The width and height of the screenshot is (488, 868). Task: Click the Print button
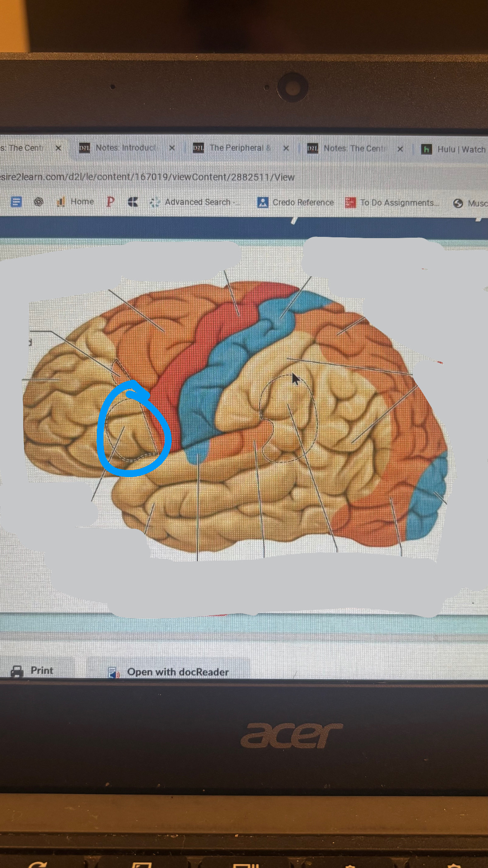click(32, 670)
